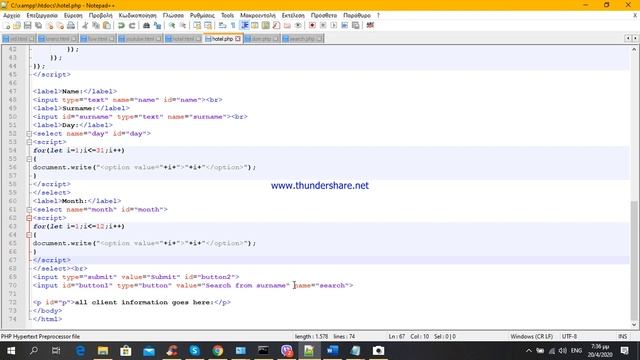Save the file with the Save icon
Image resolution: width=640 pixels, height=360 pixels.
[x=27, y=25]
